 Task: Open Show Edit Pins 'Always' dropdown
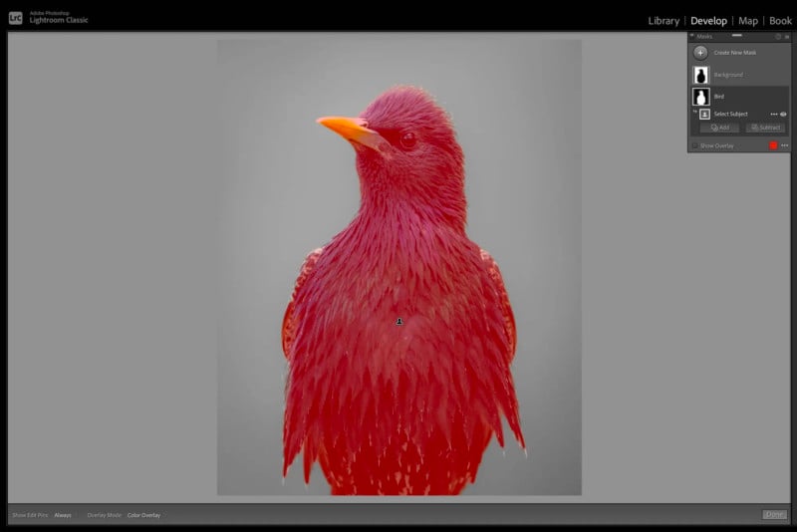point(63,515)
